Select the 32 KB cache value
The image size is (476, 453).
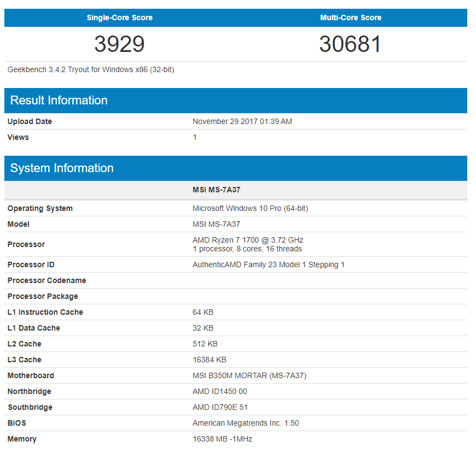pos(203,328)
